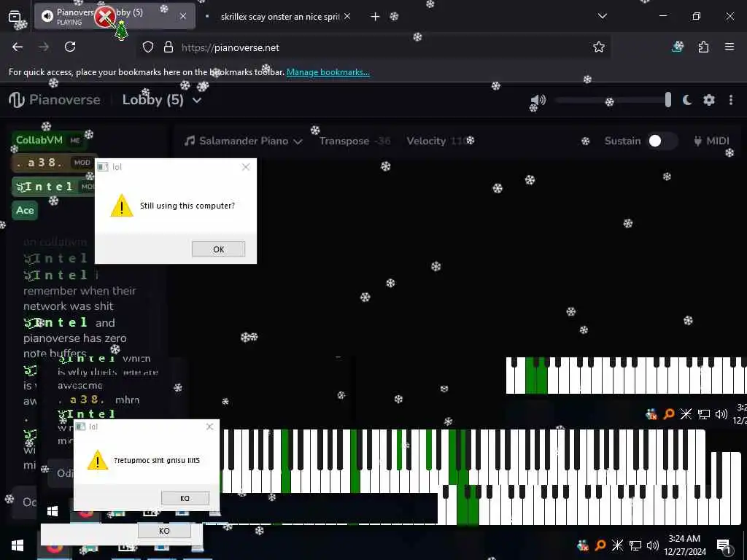The width and height of the screenshot is (747, 560).
Task: Toggle the Sustain switch
Action: [x=663, y=141]
